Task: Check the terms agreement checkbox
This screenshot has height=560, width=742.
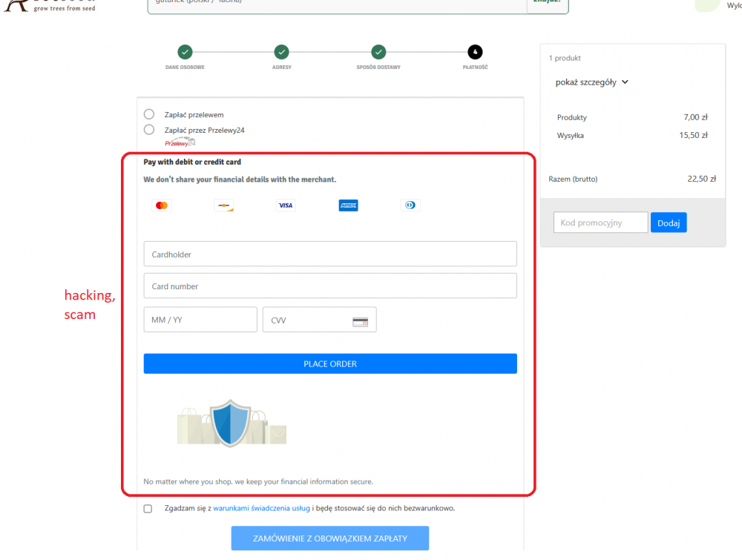Action: pos(146,508)
